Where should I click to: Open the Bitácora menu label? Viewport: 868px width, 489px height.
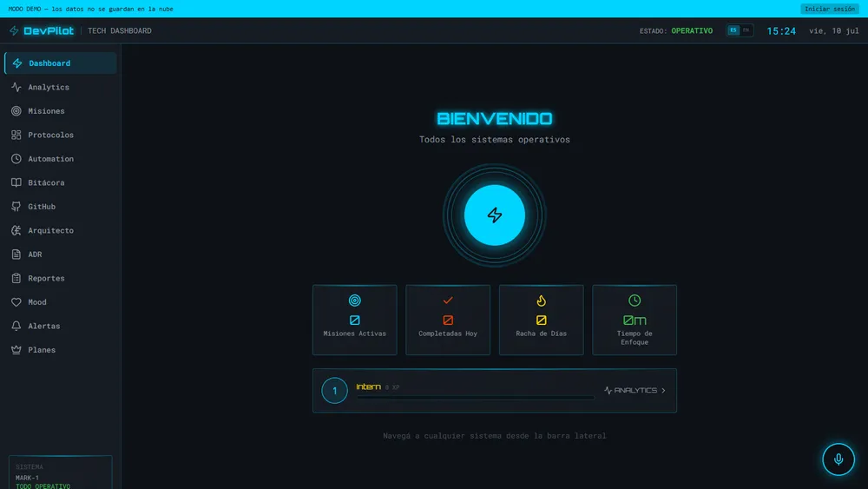point(47,182)
